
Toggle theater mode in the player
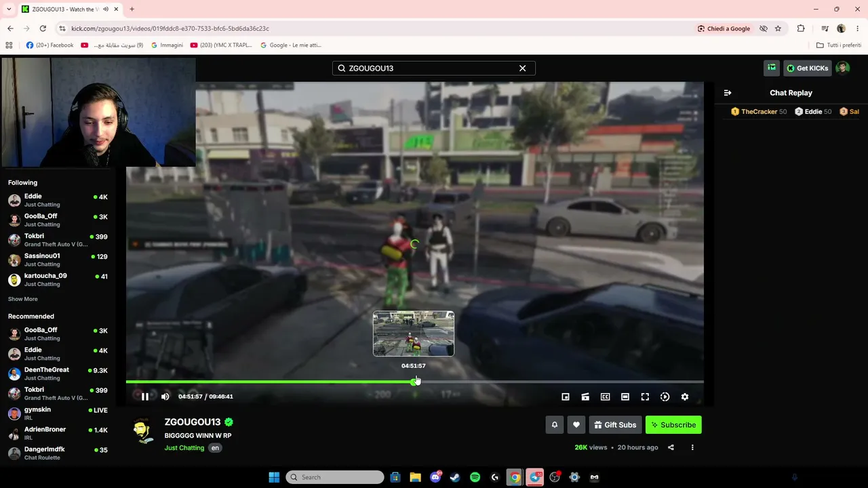(x=625, y=396)
